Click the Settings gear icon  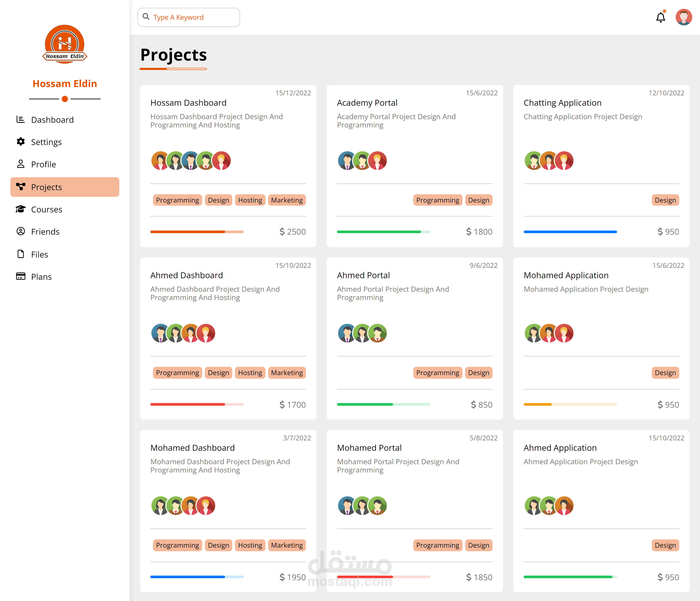pos(21,142)
